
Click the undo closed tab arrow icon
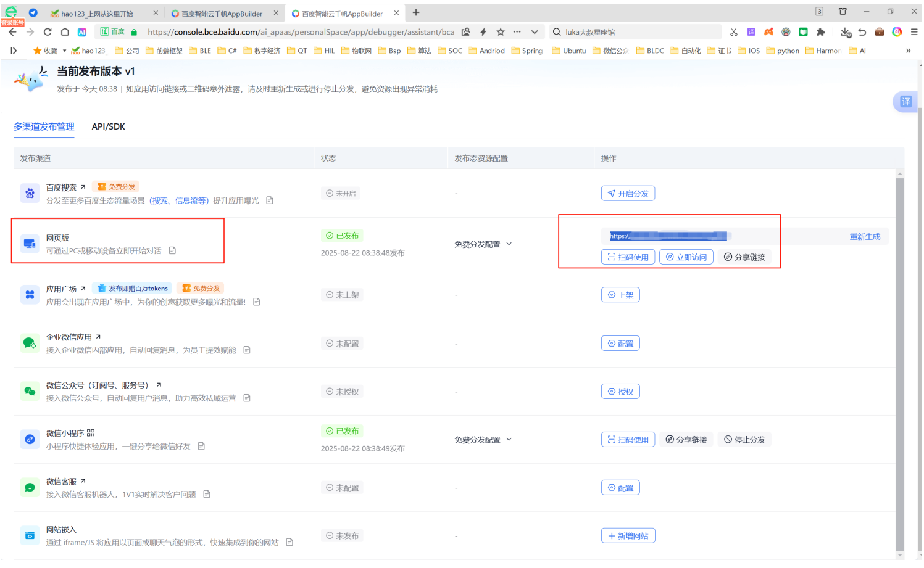click(x=862, y=32)
